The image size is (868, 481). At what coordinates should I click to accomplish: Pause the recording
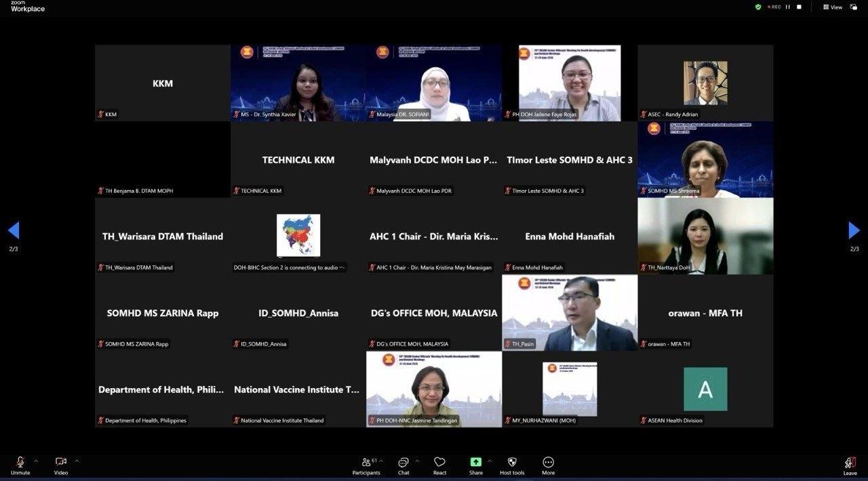click(788, 7)
